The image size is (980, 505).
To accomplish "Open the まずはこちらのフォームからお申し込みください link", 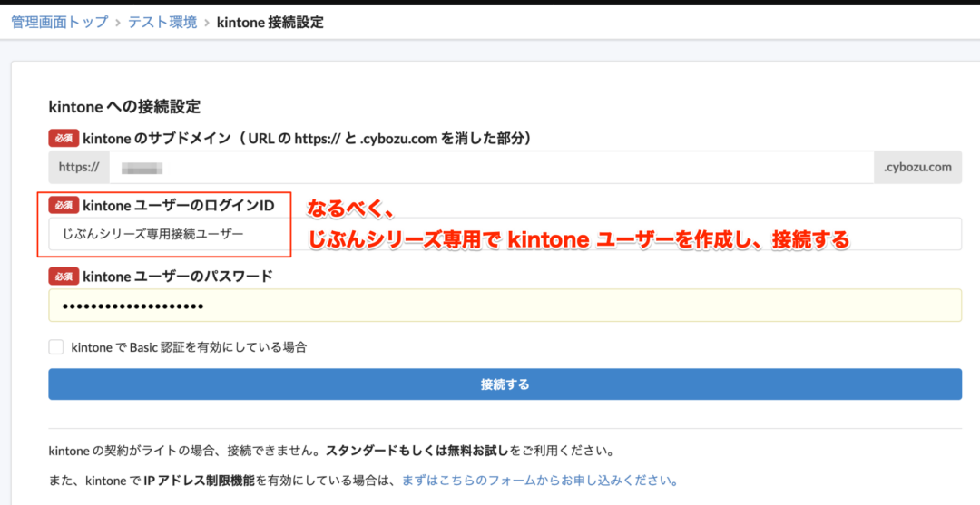I will pyautogui.click(x=540, y=481).
